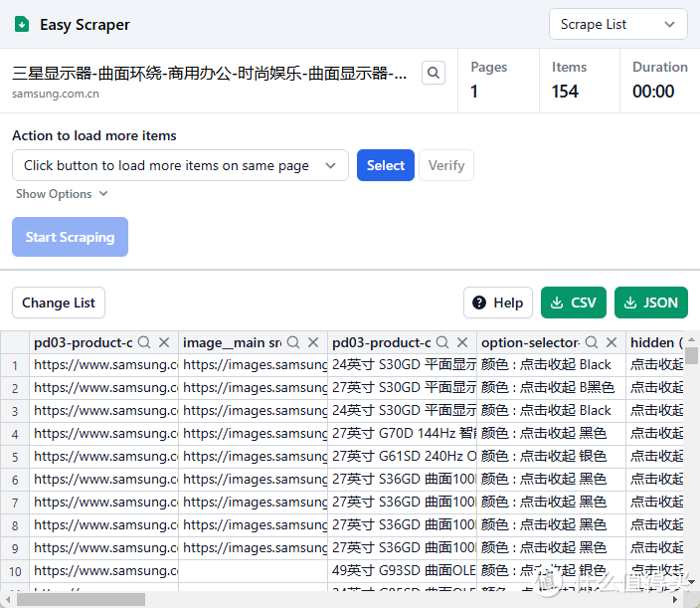Click row 1 samsung product URL cell

pyautogui.click(x=104, y=365)
